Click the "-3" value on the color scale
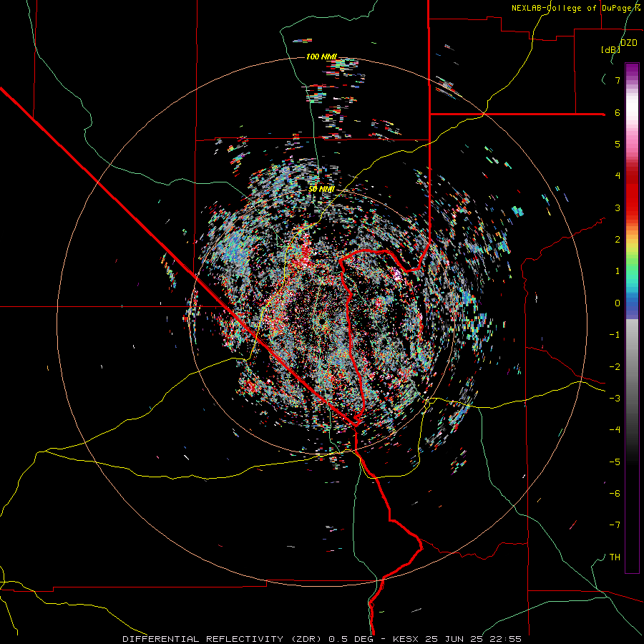 pos(615,399)
